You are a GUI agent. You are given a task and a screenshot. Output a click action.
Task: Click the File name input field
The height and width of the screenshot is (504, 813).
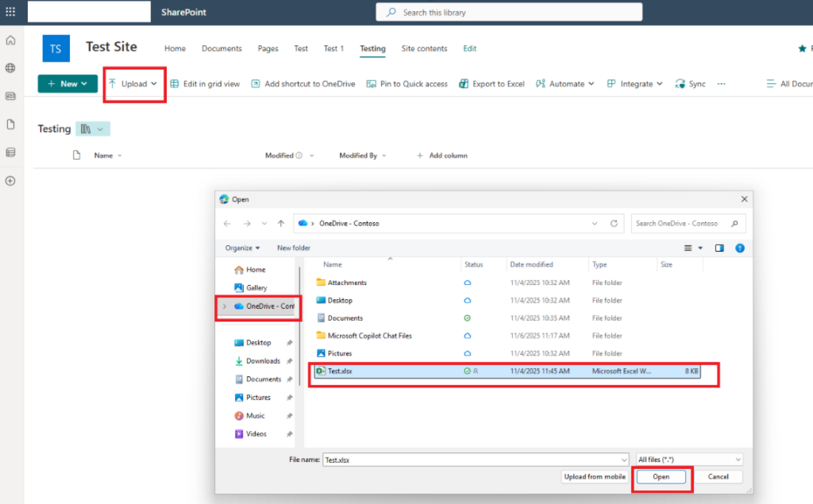[x=476, y=460]
